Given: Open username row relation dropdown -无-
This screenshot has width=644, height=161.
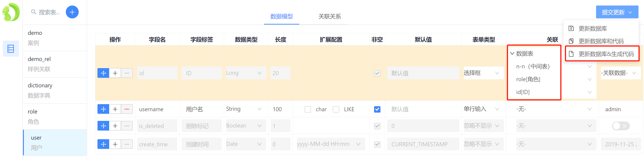Looking at the screenshot, I should (x=556, y=109).
